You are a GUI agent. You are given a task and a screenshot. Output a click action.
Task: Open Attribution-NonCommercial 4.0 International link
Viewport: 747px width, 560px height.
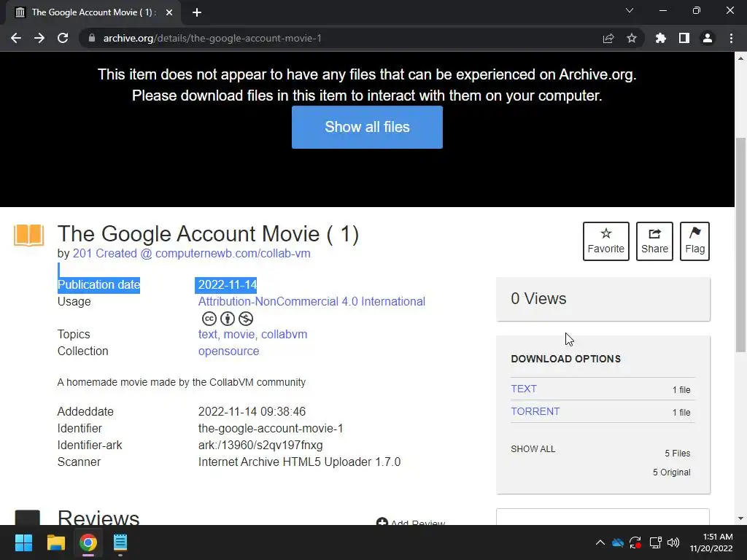pos(311,301)
